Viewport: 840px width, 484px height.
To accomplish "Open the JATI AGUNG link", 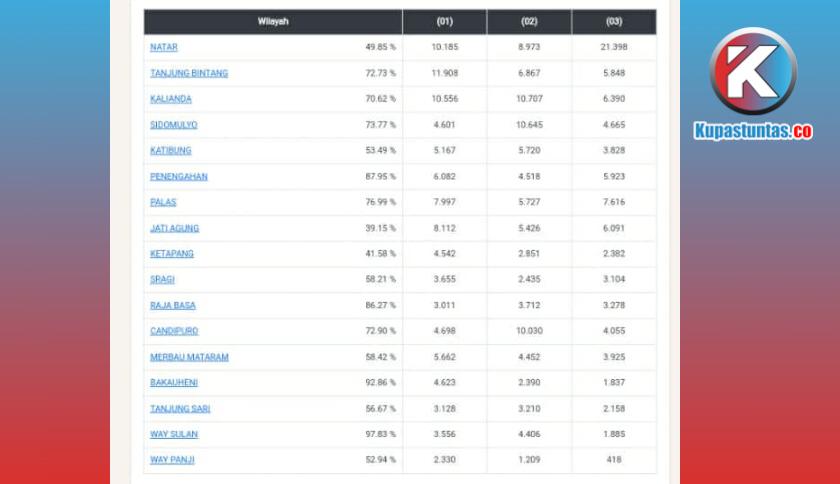I will 174,228.
